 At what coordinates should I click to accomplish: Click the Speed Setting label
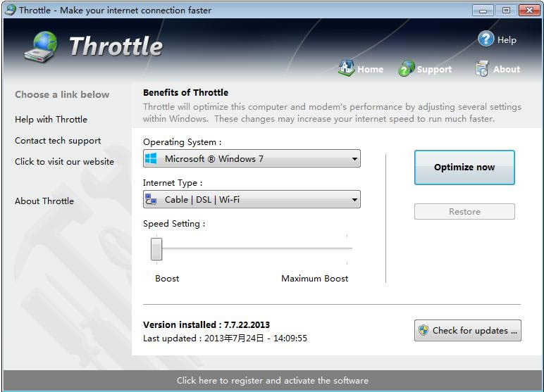[x=174, y=224]
